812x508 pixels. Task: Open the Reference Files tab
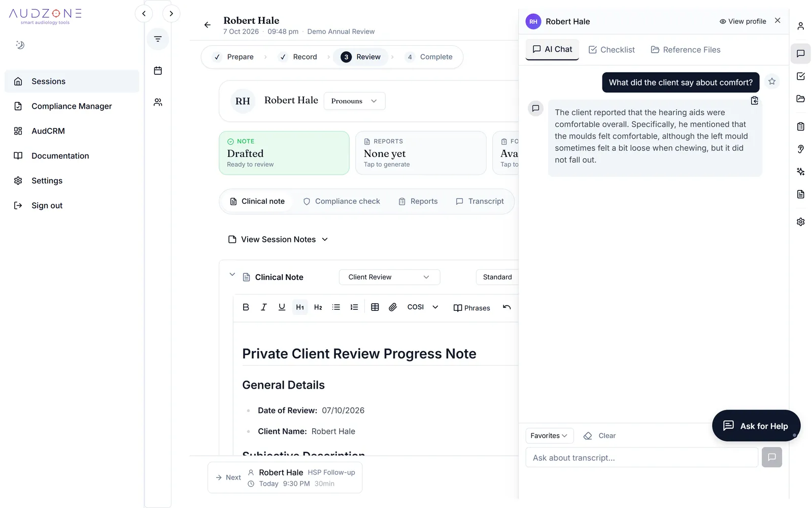[686, 50]
